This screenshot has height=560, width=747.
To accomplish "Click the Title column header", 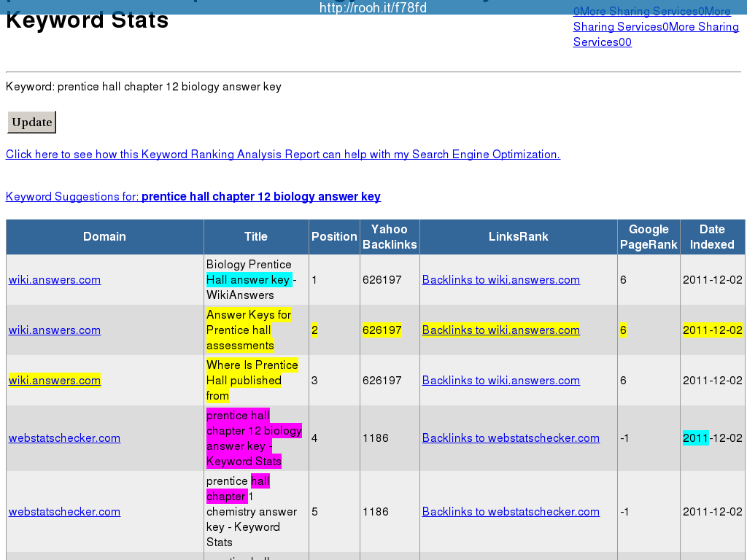I will point(256,237).
